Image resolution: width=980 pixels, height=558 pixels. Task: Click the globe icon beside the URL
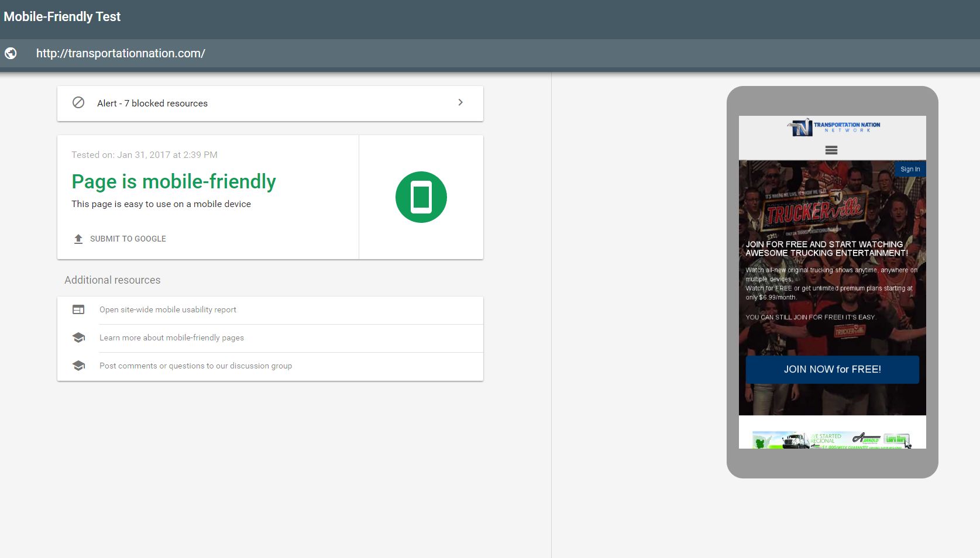(11, 53)
